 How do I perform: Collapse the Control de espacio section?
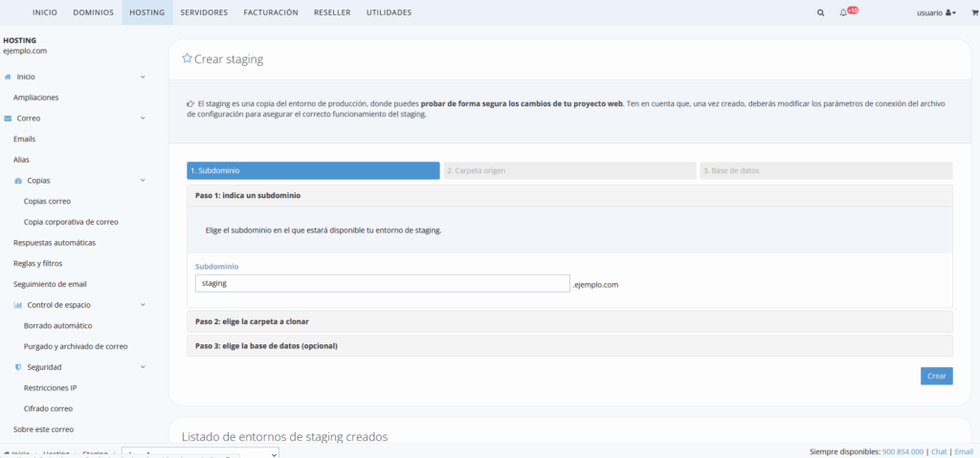pos(143,305)
